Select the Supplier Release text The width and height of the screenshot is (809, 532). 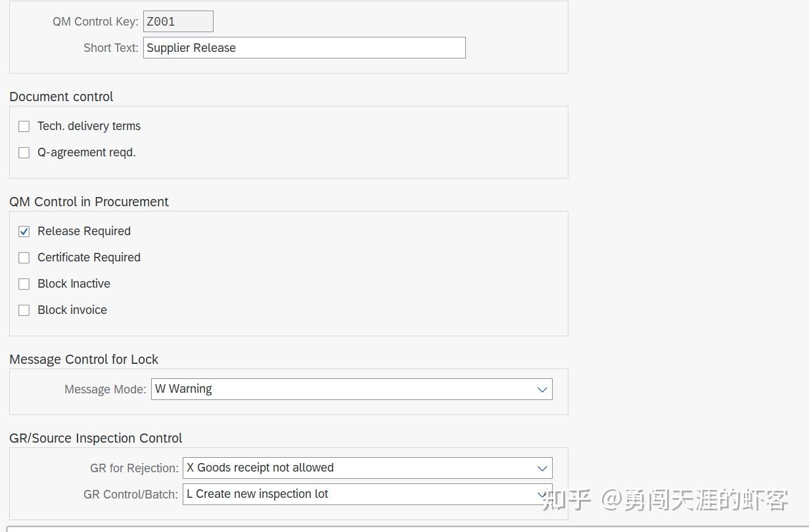tap(191, 47)
